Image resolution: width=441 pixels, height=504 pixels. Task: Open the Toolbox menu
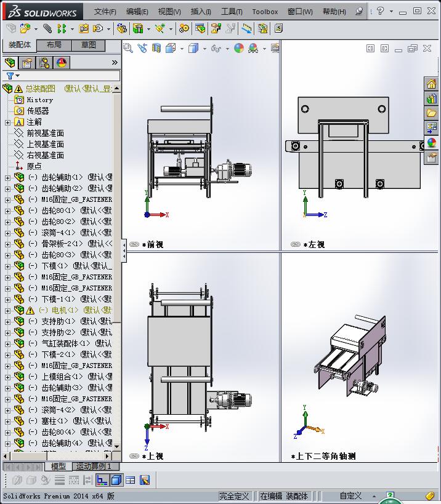click(265, 12)
